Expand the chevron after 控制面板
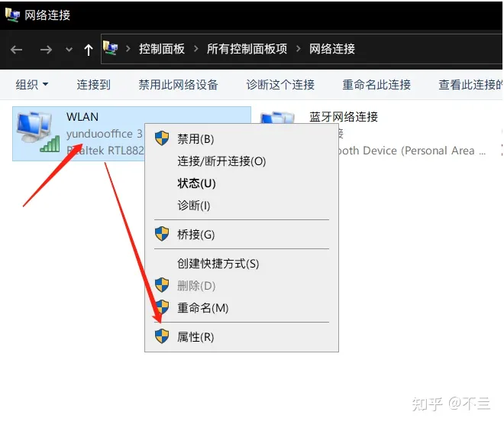This screenshot has height=425, width=504. (x=195, y=49)
